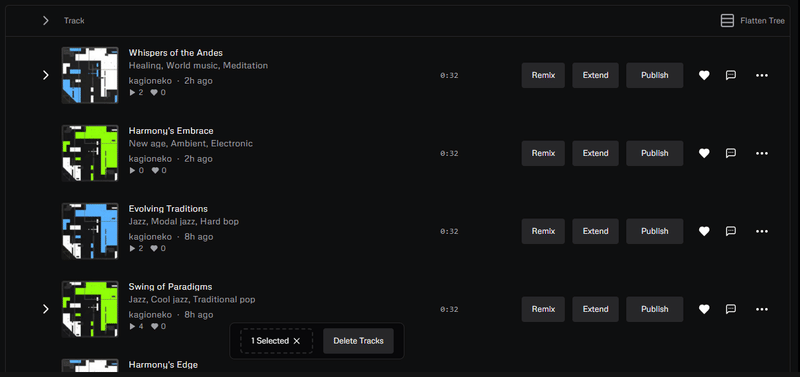The width and height of the screenshot is (800, 377).
Task: Open the Whispers of the Andes title
Action: [x=176, y=53]
